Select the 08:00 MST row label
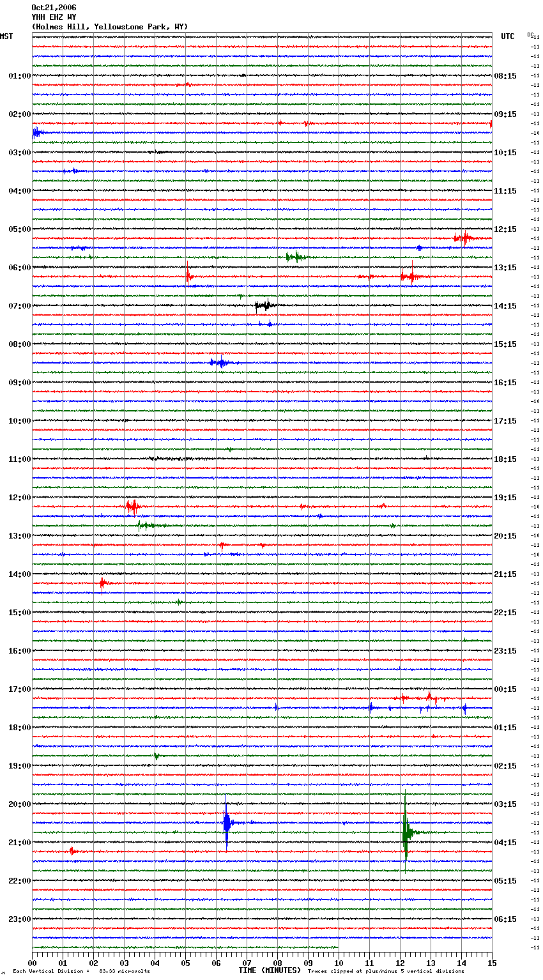 [20, 344]
